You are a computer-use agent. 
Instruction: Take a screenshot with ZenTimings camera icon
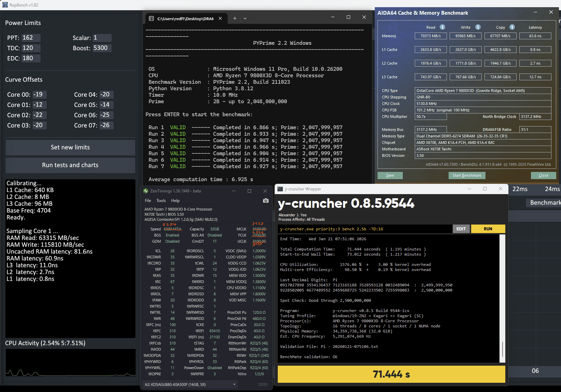pyautogui.click(x=266, y=201)
